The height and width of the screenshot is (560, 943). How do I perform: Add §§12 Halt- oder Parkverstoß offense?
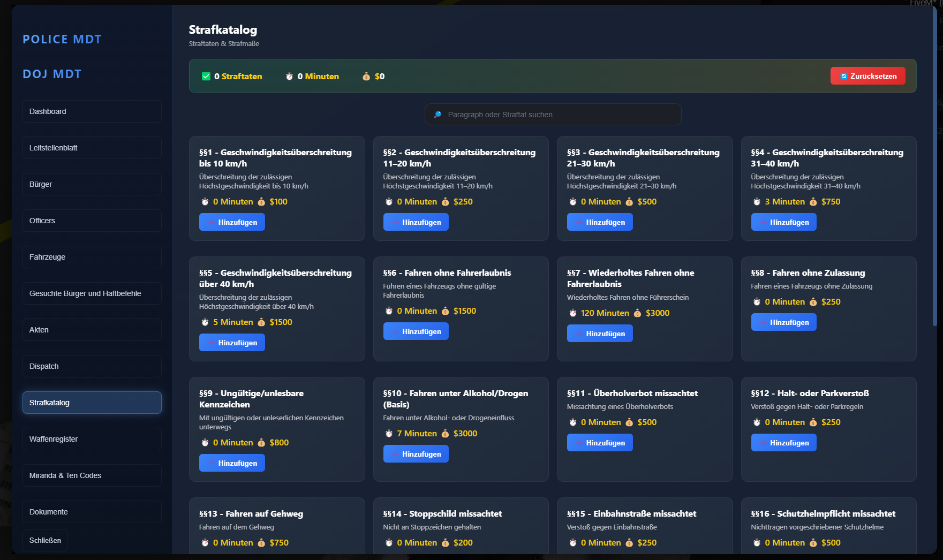coord(783,443)
